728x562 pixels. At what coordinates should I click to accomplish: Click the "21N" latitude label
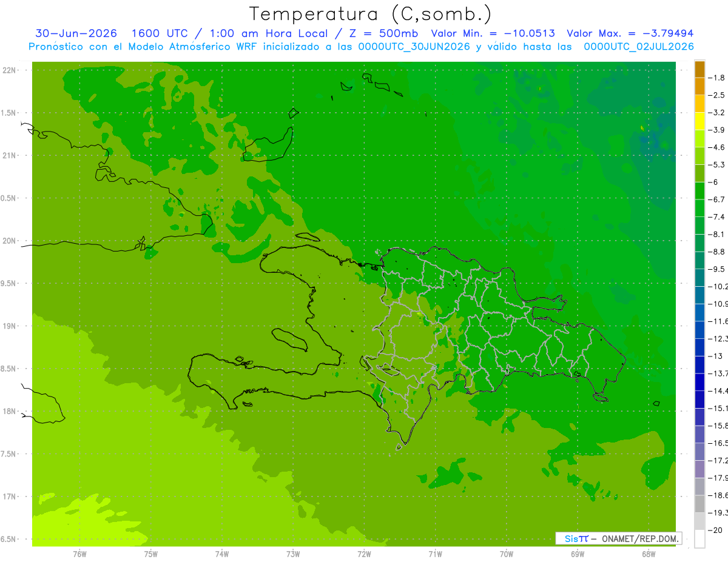pyautogui.click(x=9, y=156)
